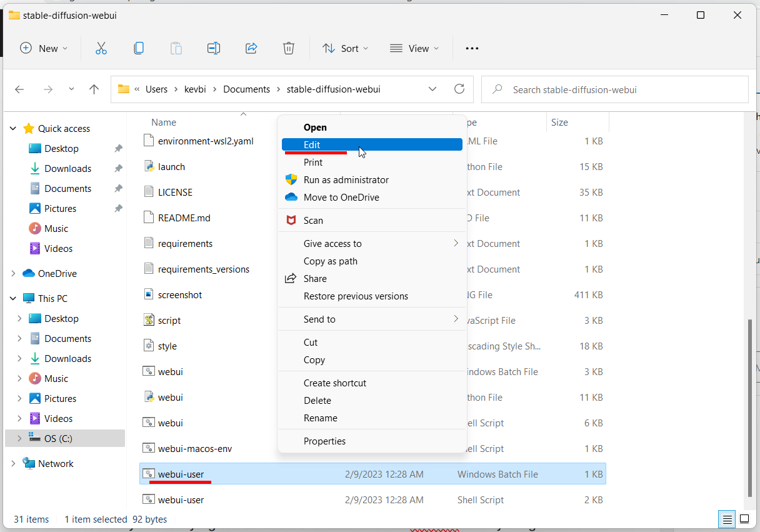Open the Sort dropdown
The width and height of the screenshot is (760, 532).
(x=344, y=48)
